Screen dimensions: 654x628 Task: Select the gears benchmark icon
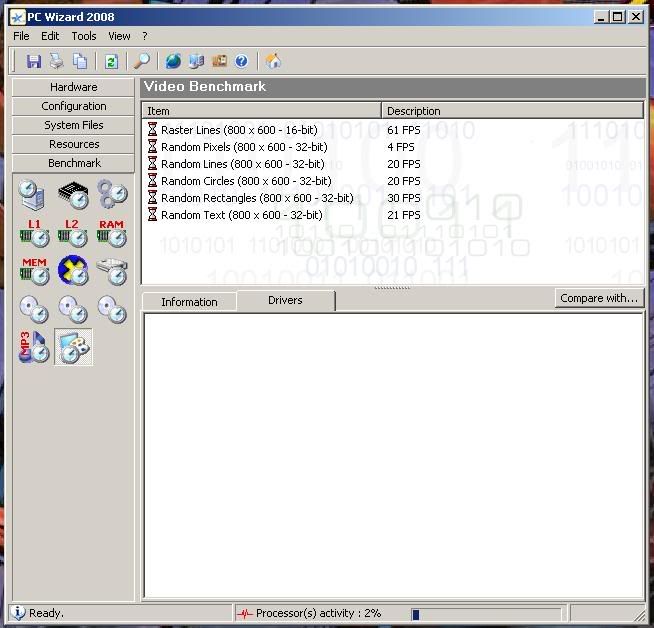coord(112,194)
